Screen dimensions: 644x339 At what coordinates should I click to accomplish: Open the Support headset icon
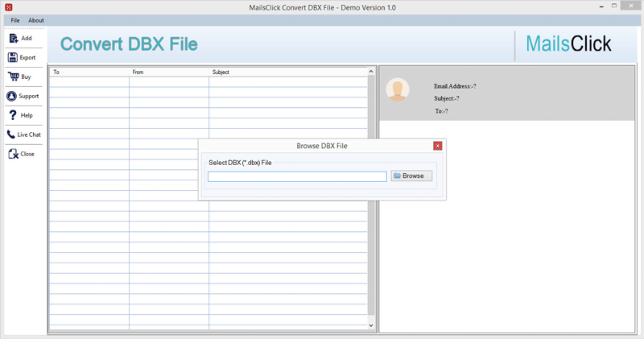[x=11, y=96]
